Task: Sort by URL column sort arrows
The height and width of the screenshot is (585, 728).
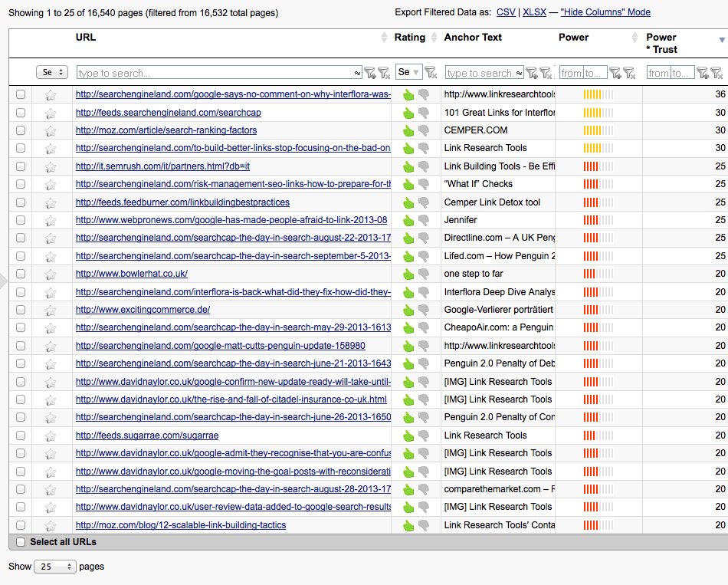Action: [x=384, y=37]
